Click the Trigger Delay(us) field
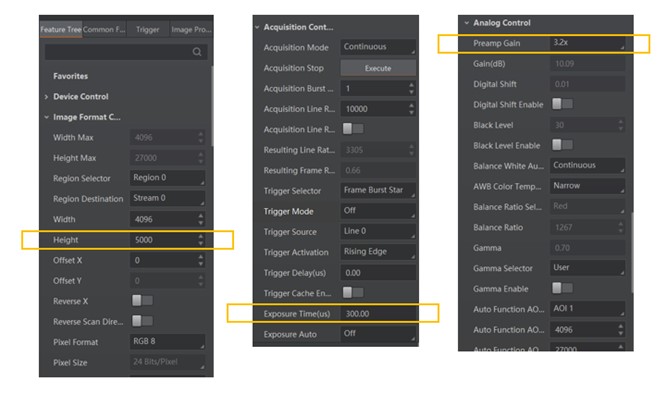Screen dimensions: 667x394 (x=378, y=273)
